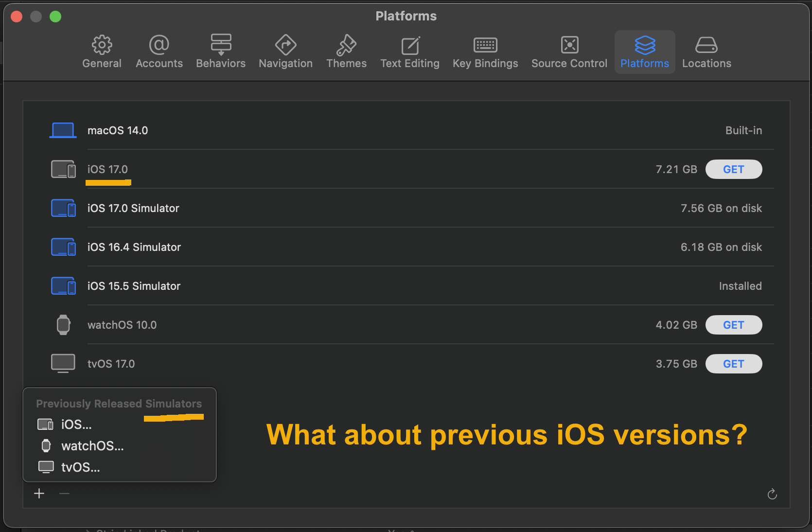Select tvOS… in the simulators menu
812x532 pixels.
(x=80, y=467)
